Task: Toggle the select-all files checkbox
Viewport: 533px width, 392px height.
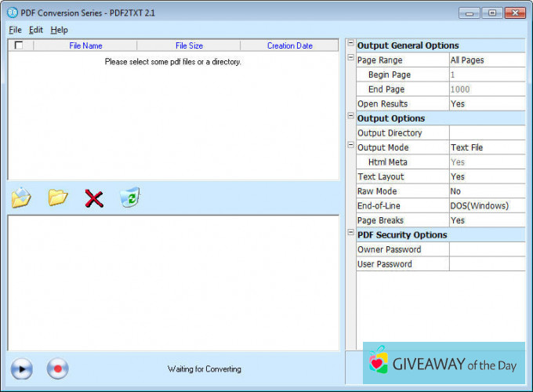Action: coord(19,45)
